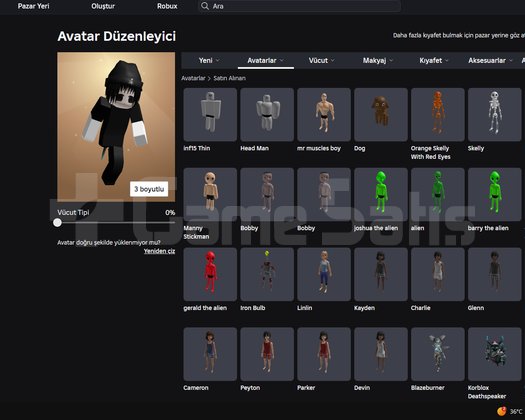Expand the Kıyafet dropdown
525x420 pixels.
pos(434,60)
